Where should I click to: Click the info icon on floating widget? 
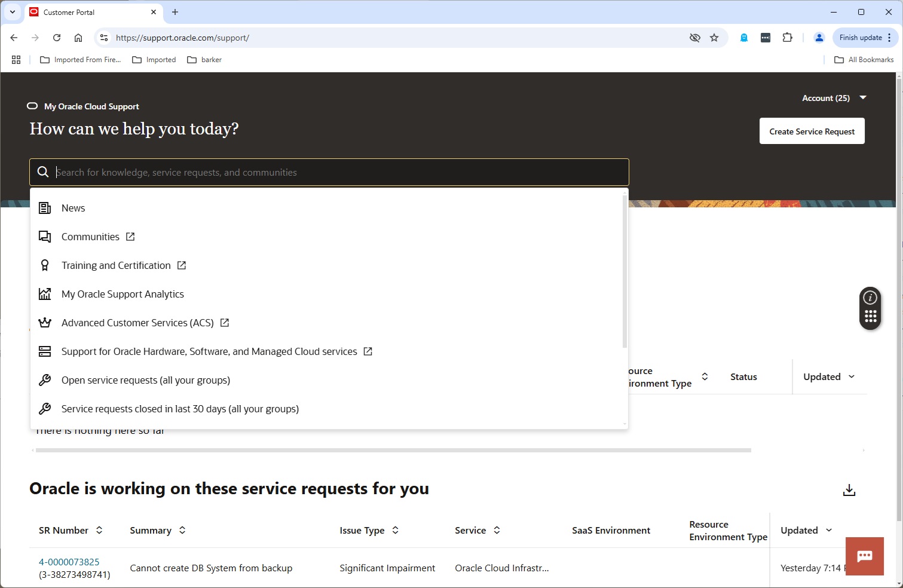click(x=870, y=298)
